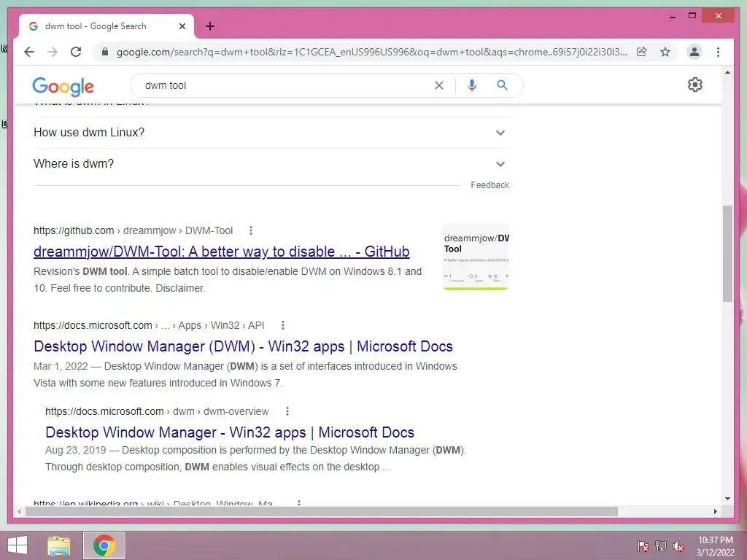
Task: Clear the search box text
Action: pyautogui.click(x=438, y=85)
